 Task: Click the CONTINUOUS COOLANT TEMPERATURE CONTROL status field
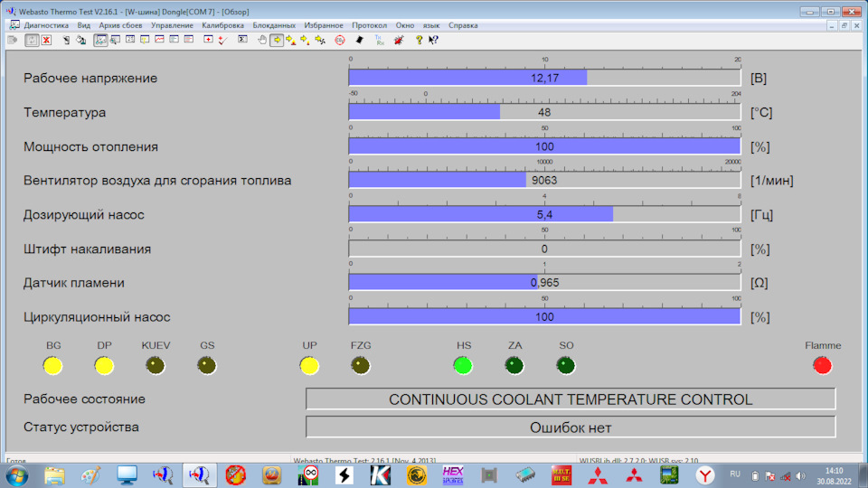tap(571, 399)
